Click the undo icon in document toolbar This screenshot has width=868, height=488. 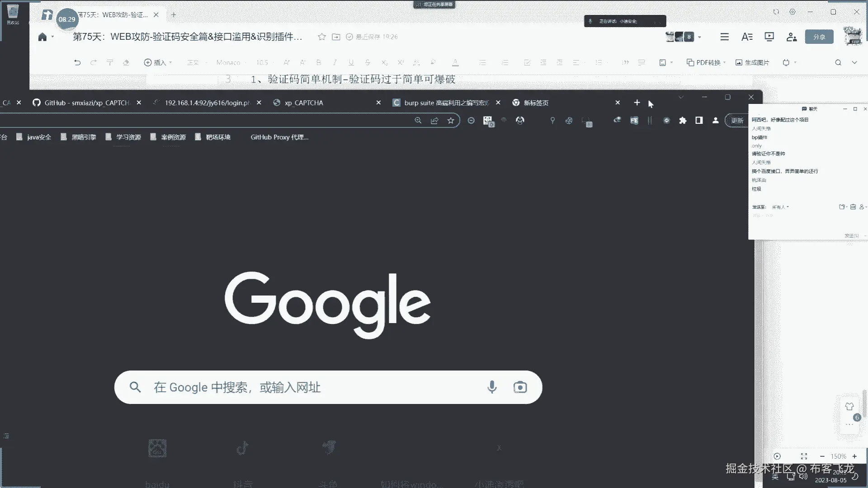[x=77, y=62]
